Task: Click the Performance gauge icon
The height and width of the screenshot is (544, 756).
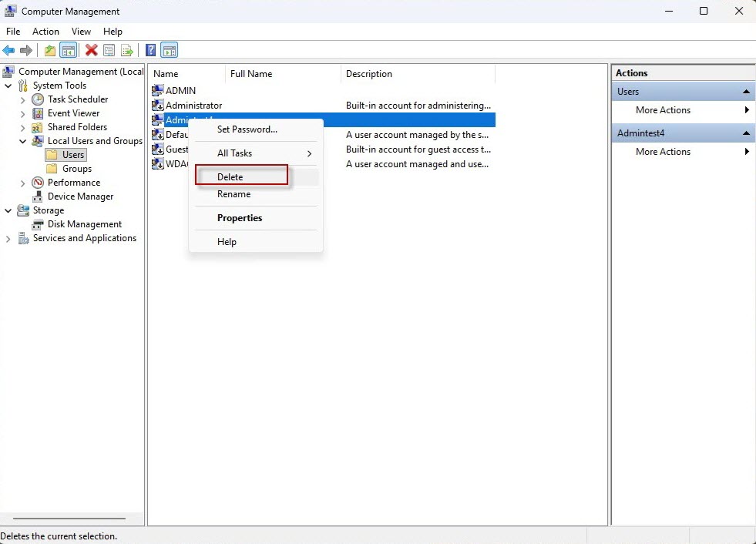Action: [38, 183]
